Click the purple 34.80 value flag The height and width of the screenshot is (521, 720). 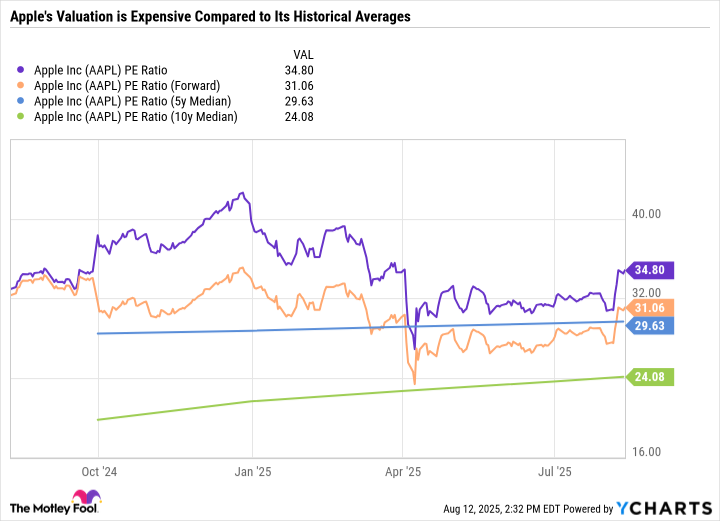click(x=654, y=269)
